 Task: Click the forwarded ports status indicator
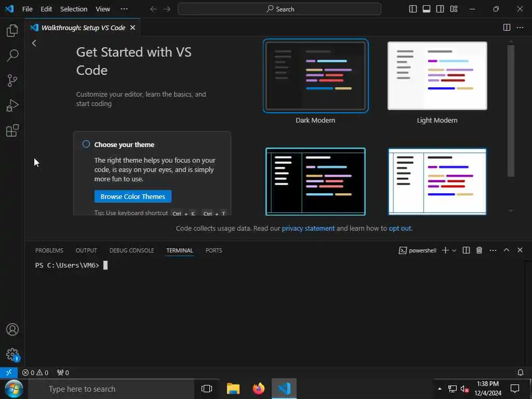pyautogui.click(x=63, y=373)
